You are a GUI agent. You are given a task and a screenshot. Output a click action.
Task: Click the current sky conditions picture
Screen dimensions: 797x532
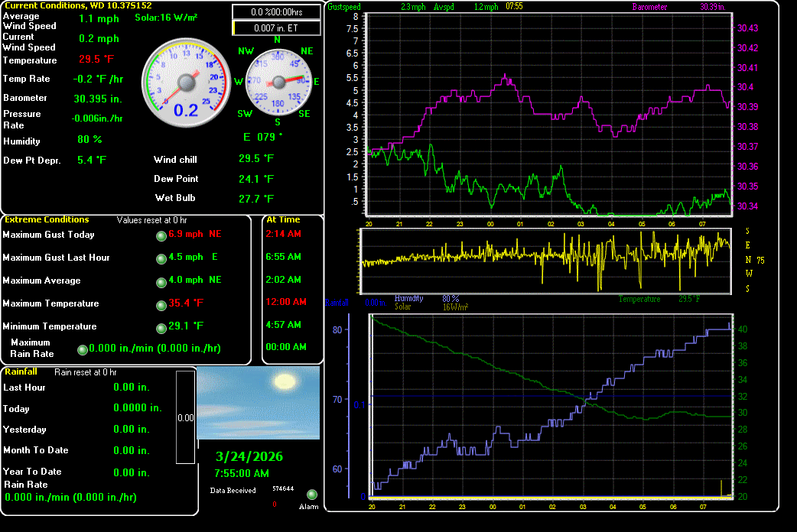point(259,401)
